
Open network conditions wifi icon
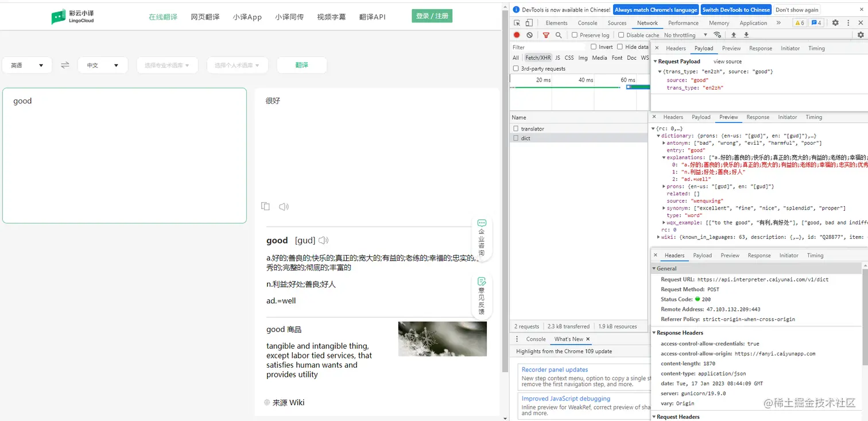click(717, 35)
